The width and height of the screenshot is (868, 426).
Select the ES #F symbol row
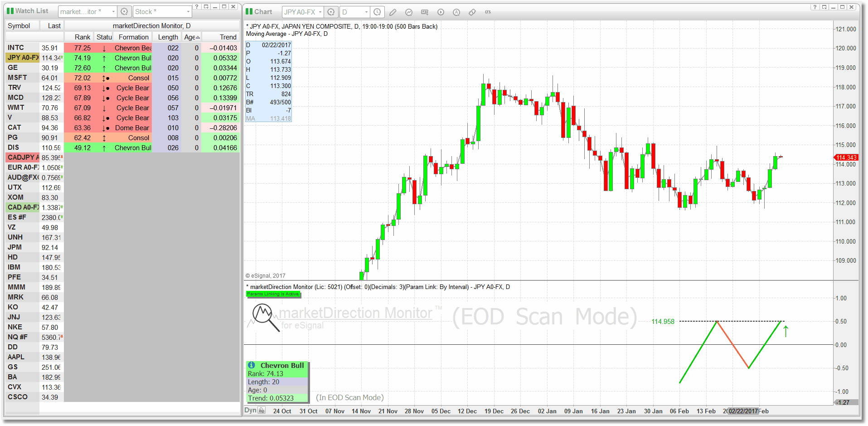tap(17, 217)
